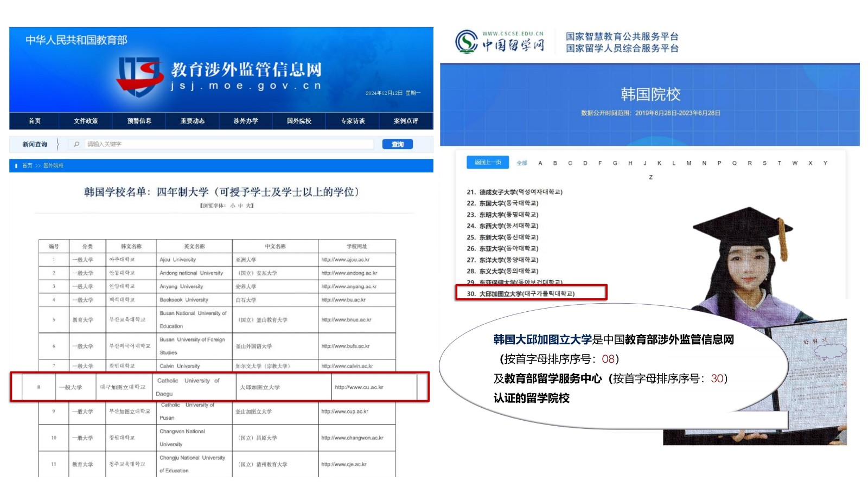
Task: Filter the school list by letter K
Action: click(660, 163)
